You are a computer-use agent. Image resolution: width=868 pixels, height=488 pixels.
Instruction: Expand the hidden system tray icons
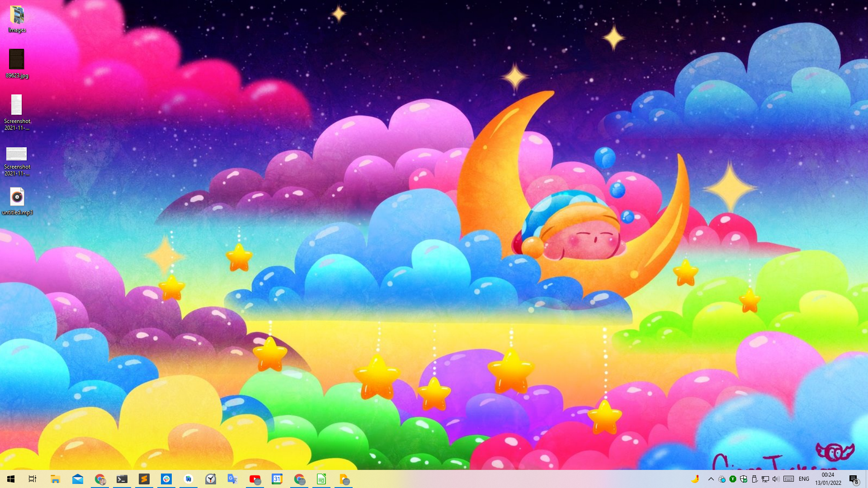tap(711, 479)
